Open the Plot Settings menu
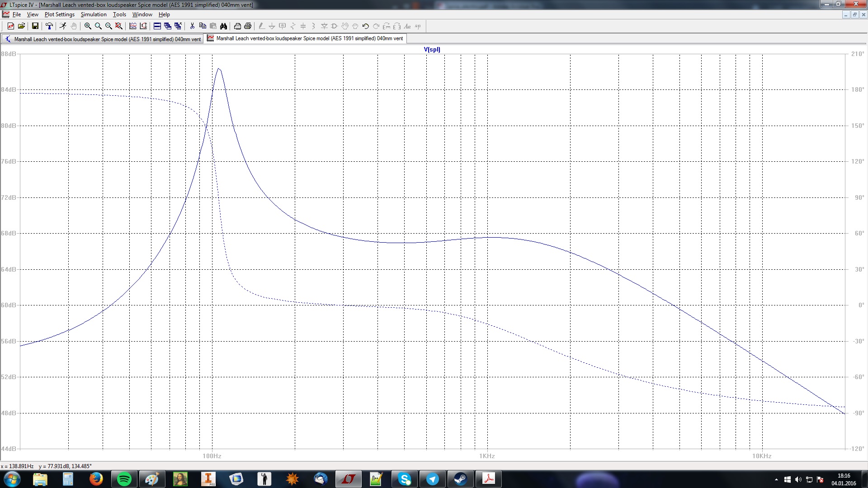868x488 pixels. coord(59,14)
